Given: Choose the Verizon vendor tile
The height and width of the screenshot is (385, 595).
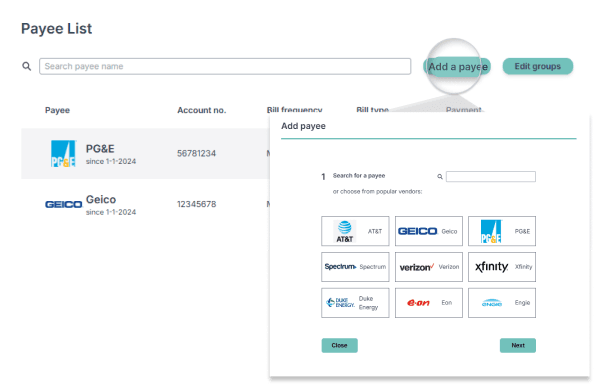Looking at the screenshot, I should 429,267.
